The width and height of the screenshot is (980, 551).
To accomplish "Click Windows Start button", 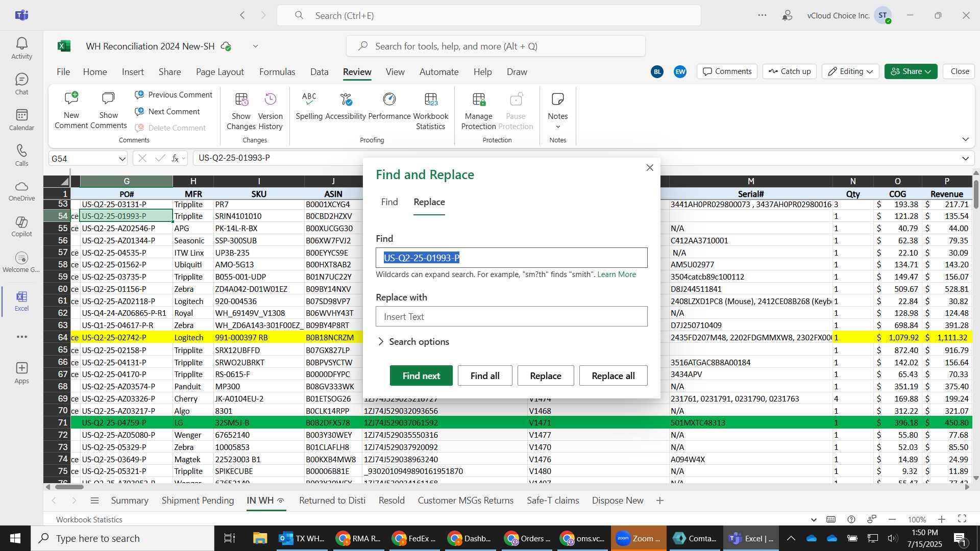I will coord(15,538).
